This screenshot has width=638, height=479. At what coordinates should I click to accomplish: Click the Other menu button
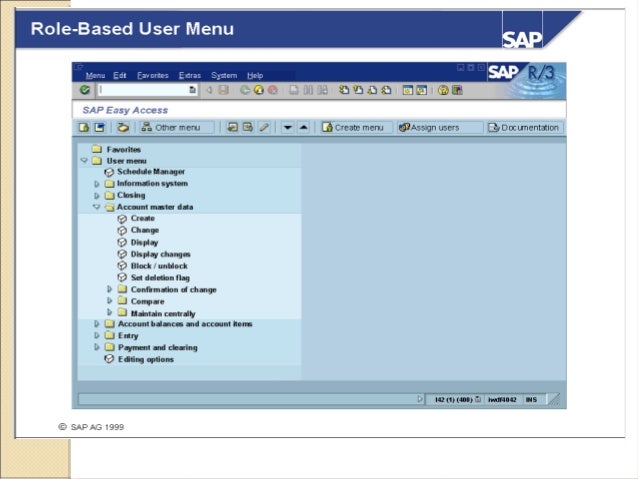pos(176,127)
